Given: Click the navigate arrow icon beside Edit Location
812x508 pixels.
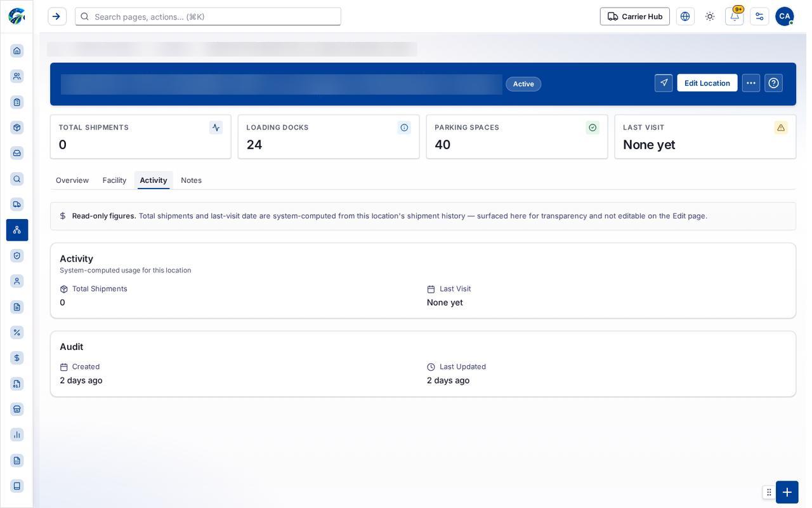Looking at the screenshot, I should tap(664, 83).
